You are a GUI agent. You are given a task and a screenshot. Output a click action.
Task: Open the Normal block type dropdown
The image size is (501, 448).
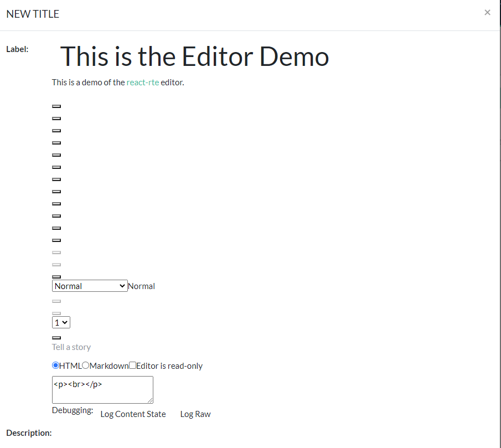pyautogui.click(x=90, y=286)
